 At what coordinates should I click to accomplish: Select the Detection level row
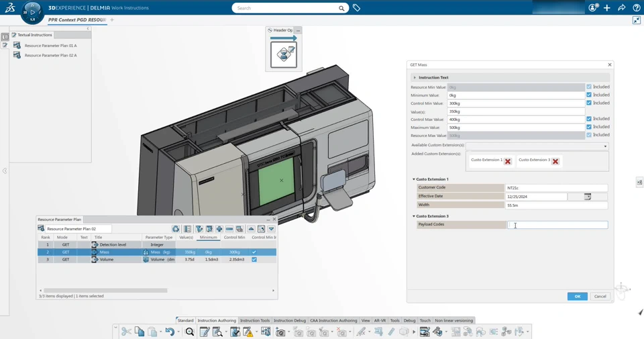tap(156, 245)
